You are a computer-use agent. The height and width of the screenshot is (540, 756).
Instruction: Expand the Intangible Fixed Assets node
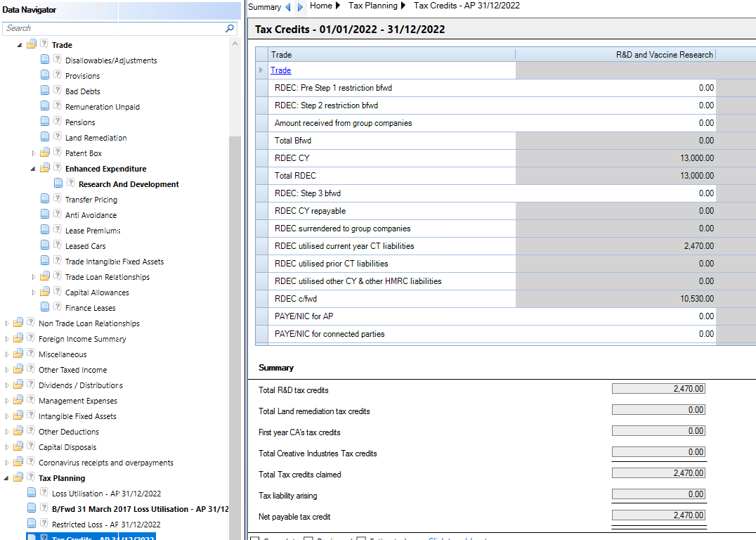tap(6, 416)
